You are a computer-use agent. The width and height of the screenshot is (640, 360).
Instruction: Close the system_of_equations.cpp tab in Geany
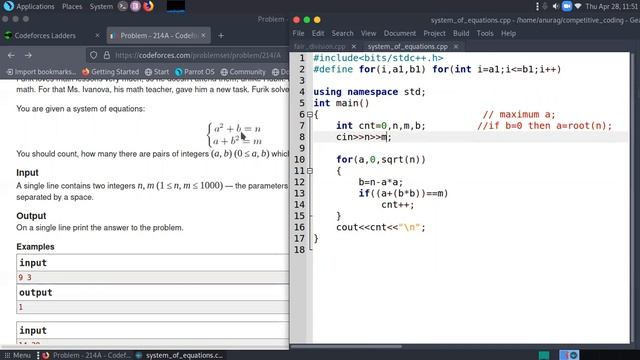(x=456, y=47)
